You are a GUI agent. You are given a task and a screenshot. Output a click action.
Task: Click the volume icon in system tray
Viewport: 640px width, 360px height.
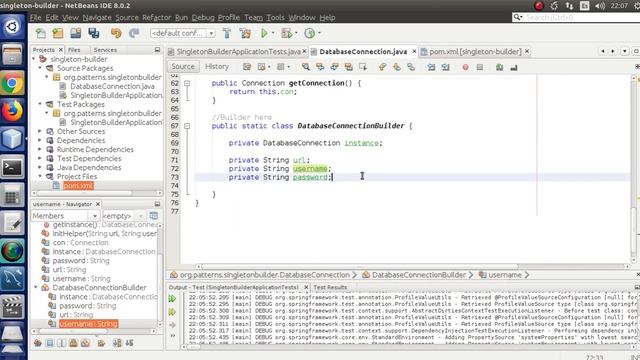(x=600, y=6)
